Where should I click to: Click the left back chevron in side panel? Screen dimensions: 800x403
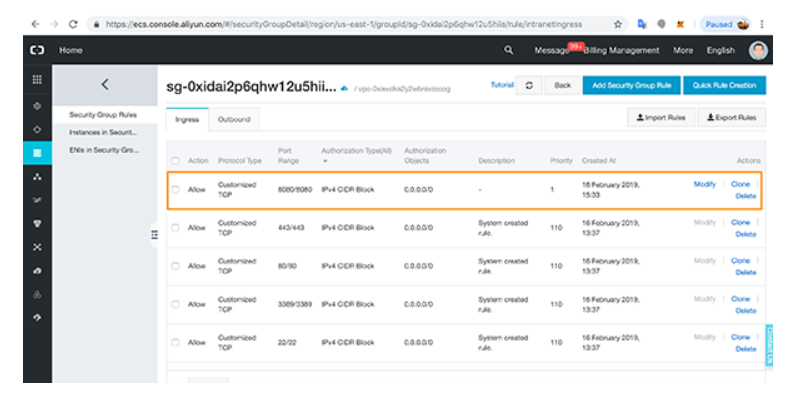pos(105,86)
